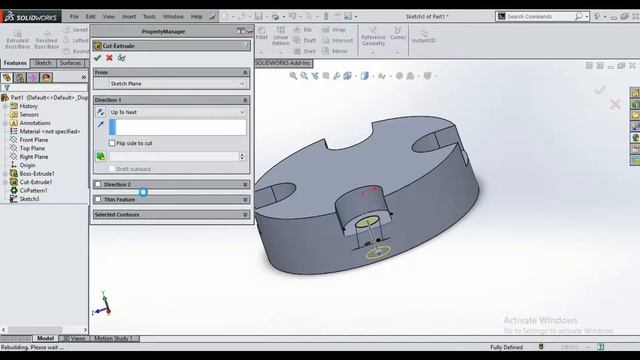Enable the Thin Feature checkbox
640x360 pixels.
click(98, 200)
